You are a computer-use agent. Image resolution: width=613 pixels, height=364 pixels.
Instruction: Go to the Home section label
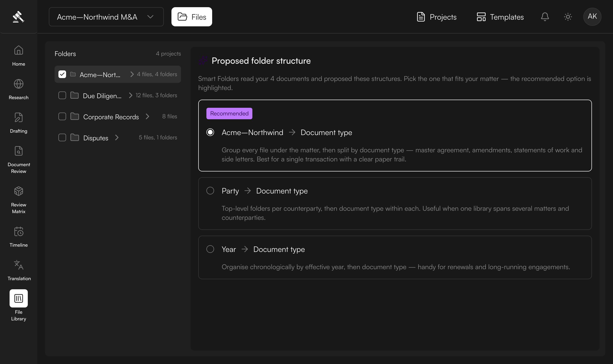click(19, 64)
